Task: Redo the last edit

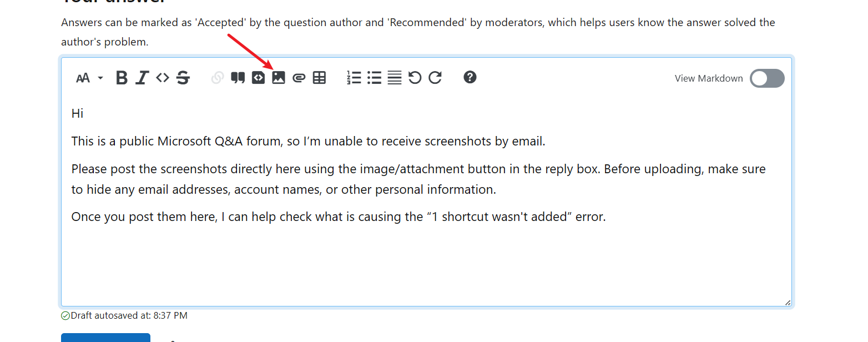Action: click(435, 78)
